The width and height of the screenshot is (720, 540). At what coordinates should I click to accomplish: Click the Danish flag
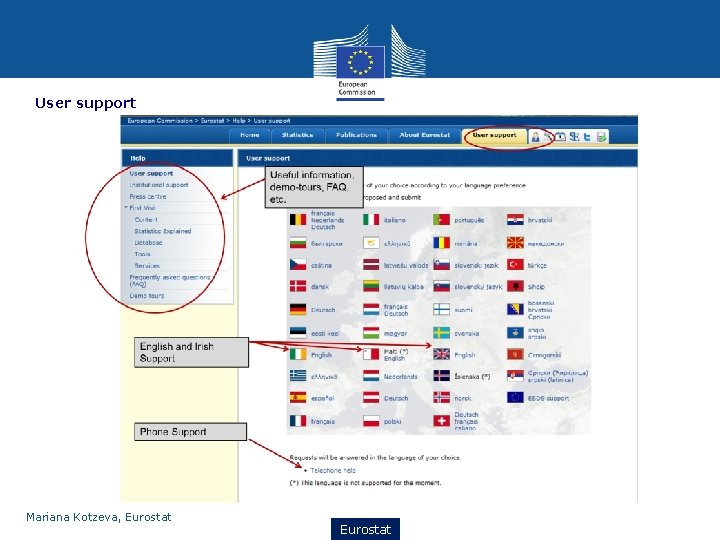pyautogui.click(x=298, y=287)
